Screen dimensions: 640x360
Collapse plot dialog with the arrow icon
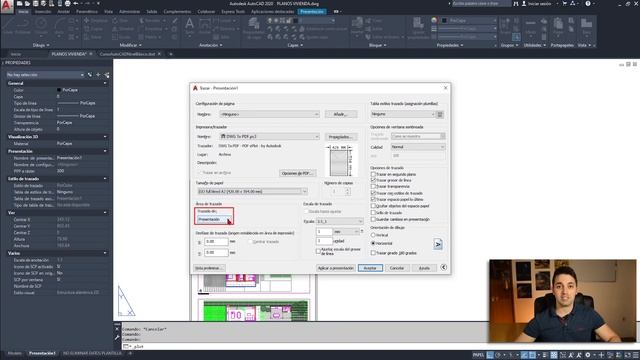pyautogui.click(x=444, y=267)
